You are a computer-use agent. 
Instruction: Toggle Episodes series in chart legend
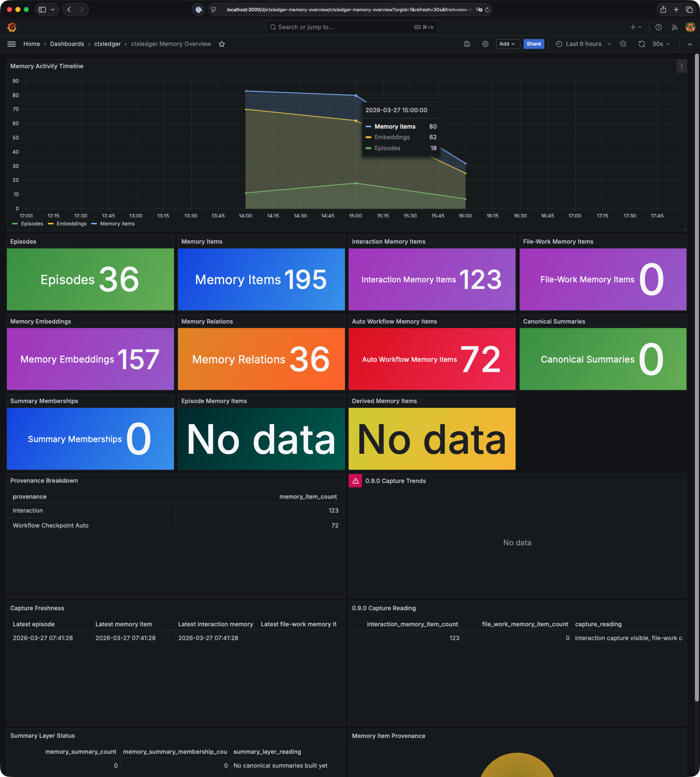tap(32, 224)
